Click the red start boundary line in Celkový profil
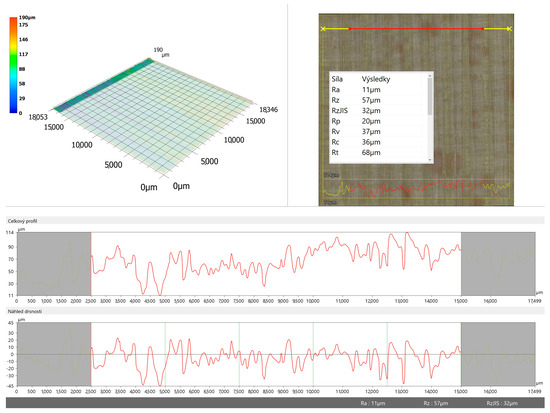Image resolution: width=550 pixels, height=413 pixels. (91, 264)
